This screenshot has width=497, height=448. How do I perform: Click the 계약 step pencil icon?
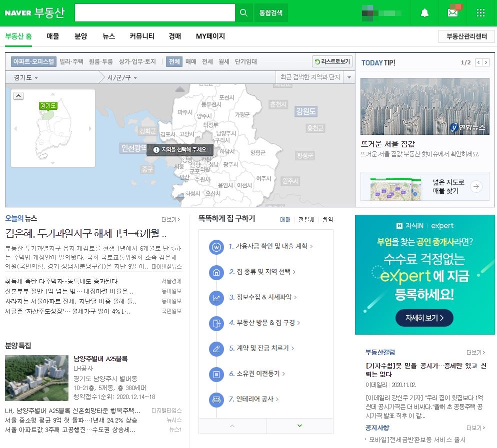[216, 349]
